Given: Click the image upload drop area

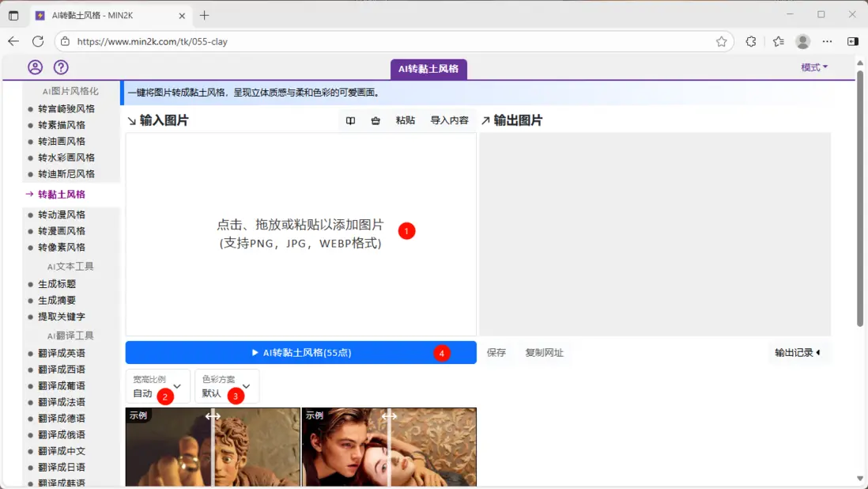Looking at the screenshot, I should click(301, 234).
